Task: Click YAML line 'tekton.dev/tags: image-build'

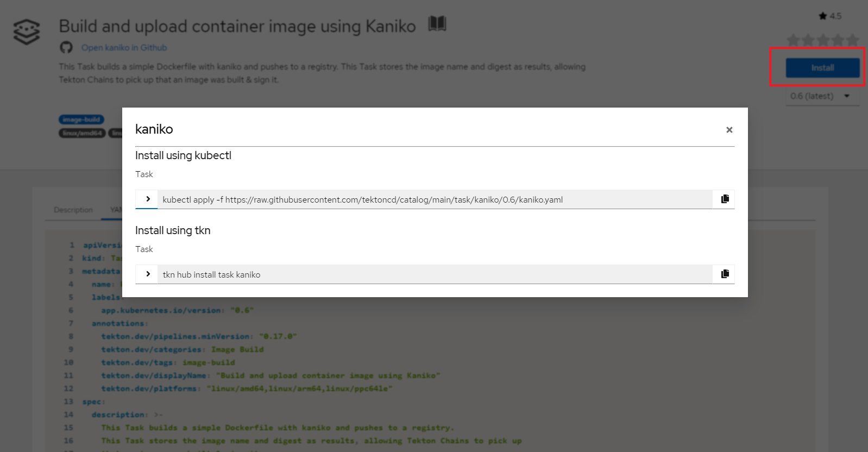Action: (x=168, y=362)
